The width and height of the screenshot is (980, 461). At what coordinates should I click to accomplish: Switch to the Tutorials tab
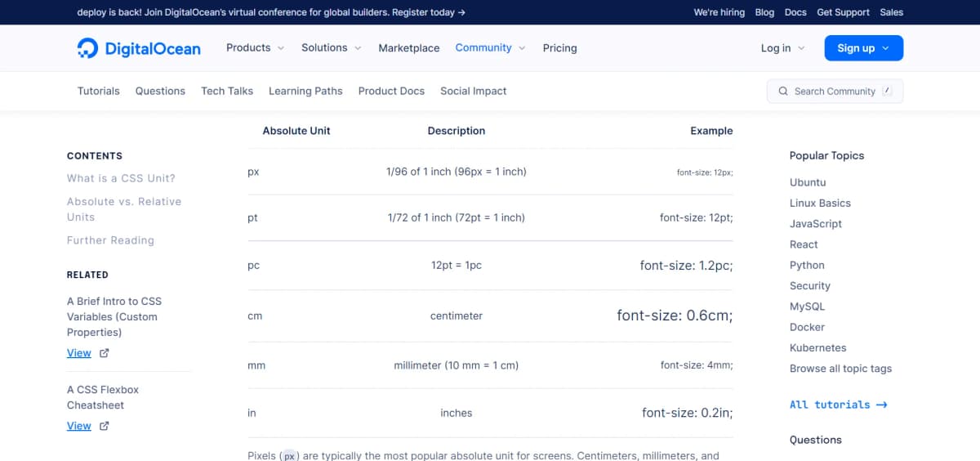point(99,91)
